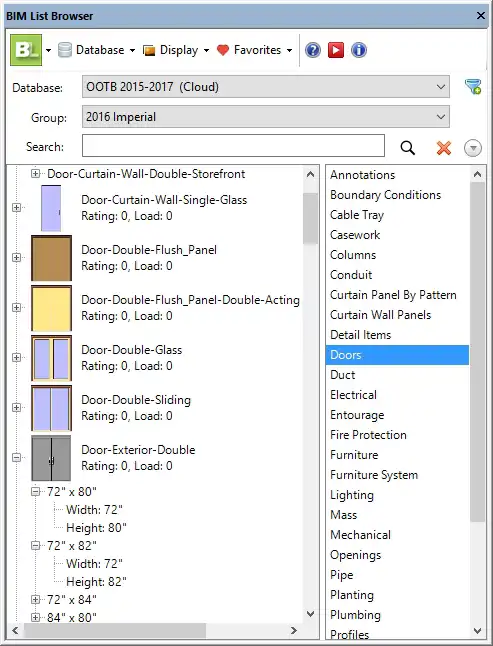The image size is (493, 646).
Task: Click the blue info icon
Action: pos(359,50)
